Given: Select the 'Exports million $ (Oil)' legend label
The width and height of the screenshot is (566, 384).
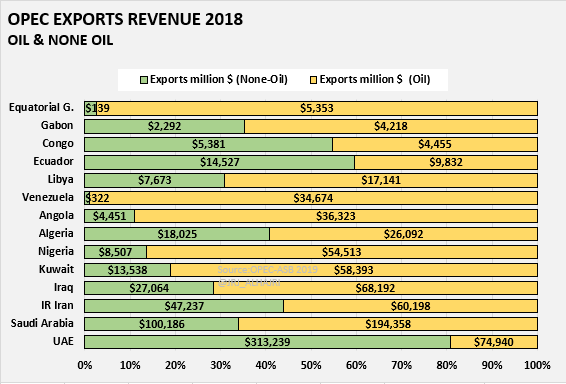Looking at the screenshot, I should (375, 79).
